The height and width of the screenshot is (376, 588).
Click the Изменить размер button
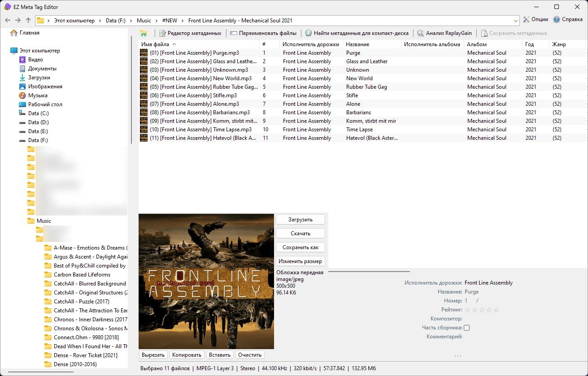point(301,261)
